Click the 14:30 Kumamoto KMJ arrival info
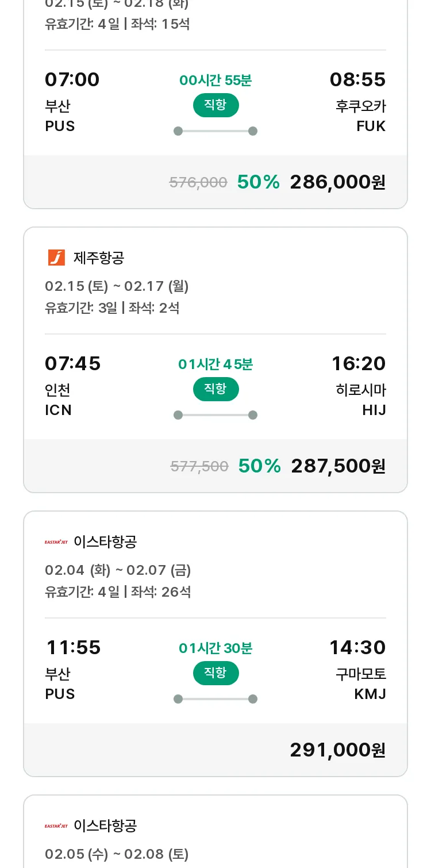Viewport: 431px width, 868px height. click(x=357, y=670)
